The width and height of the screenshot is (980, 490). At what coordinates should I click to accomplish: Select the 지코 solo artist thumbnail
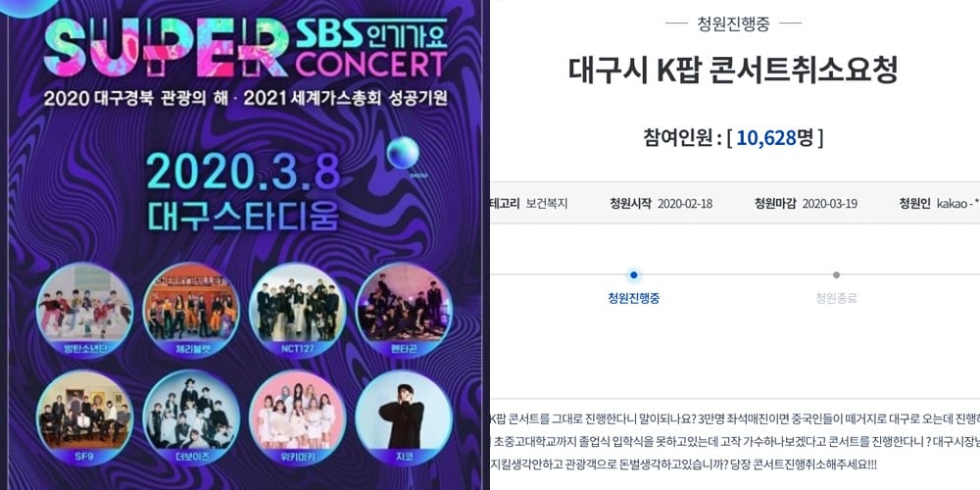(404, 418)
